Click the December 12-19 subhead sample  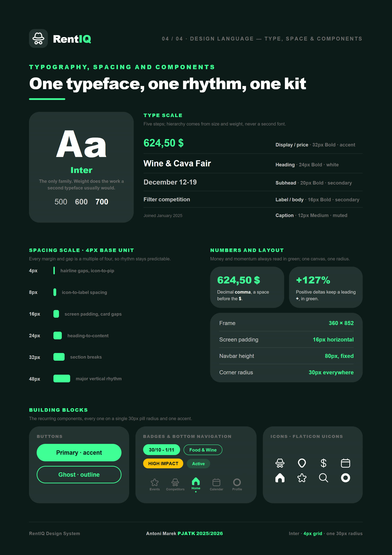point(170,182)
